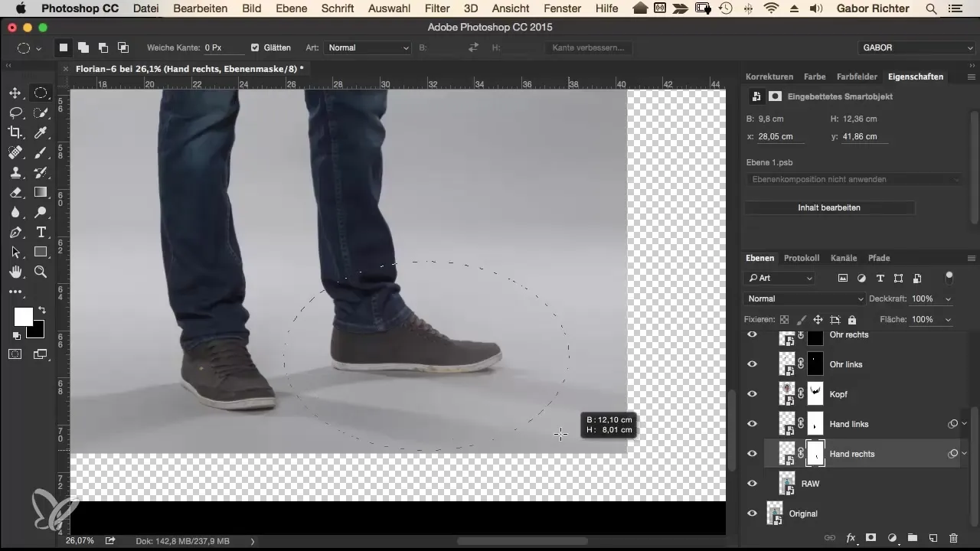This screenshot has height=551, width=980.
Task: Hide the Hand links layer
Action: [752, 424]
